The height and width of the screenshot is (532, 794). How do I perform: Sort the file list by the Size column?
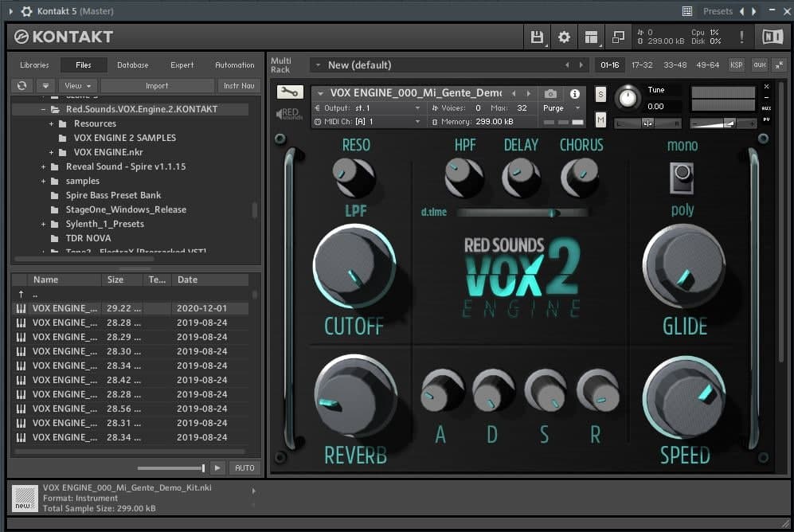click(x=123, y=280)
